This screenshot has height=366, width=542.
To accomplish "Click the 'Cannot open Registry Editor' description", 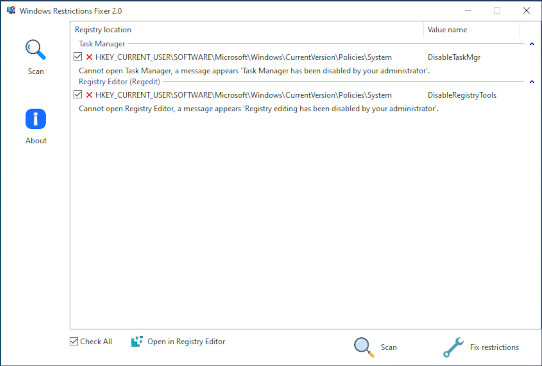I will click(x=259, y=109).
